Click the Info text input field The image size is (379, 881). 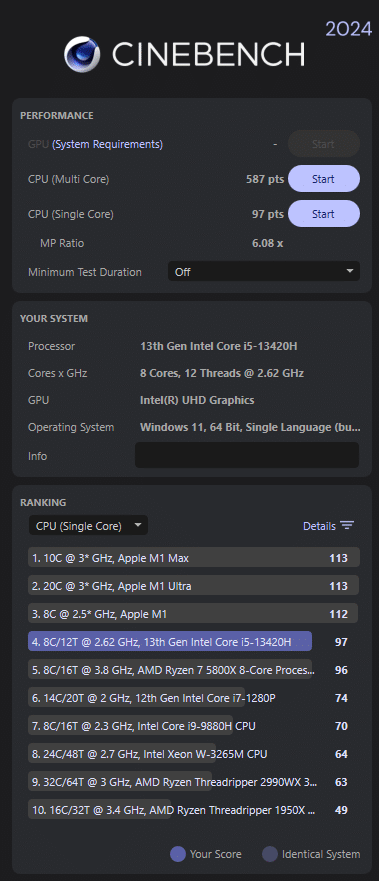[x=246, y=455]
